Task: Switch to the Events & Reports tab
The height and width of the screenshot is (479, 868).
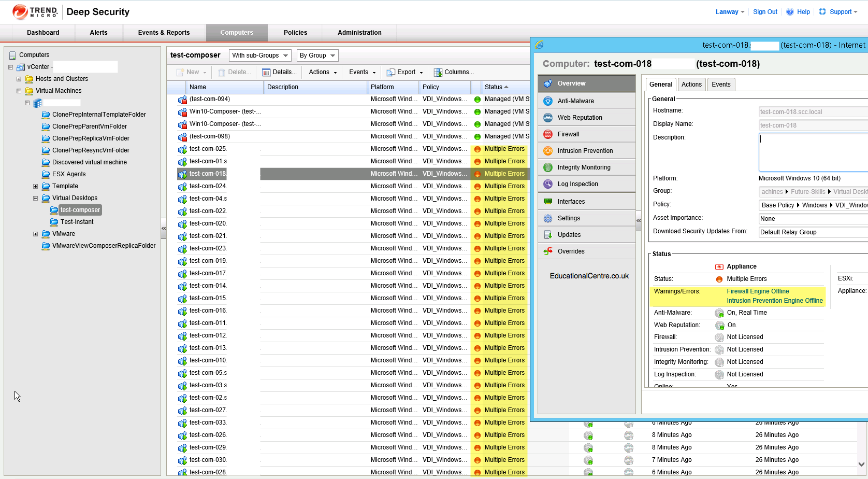Action: pos(164,33)
